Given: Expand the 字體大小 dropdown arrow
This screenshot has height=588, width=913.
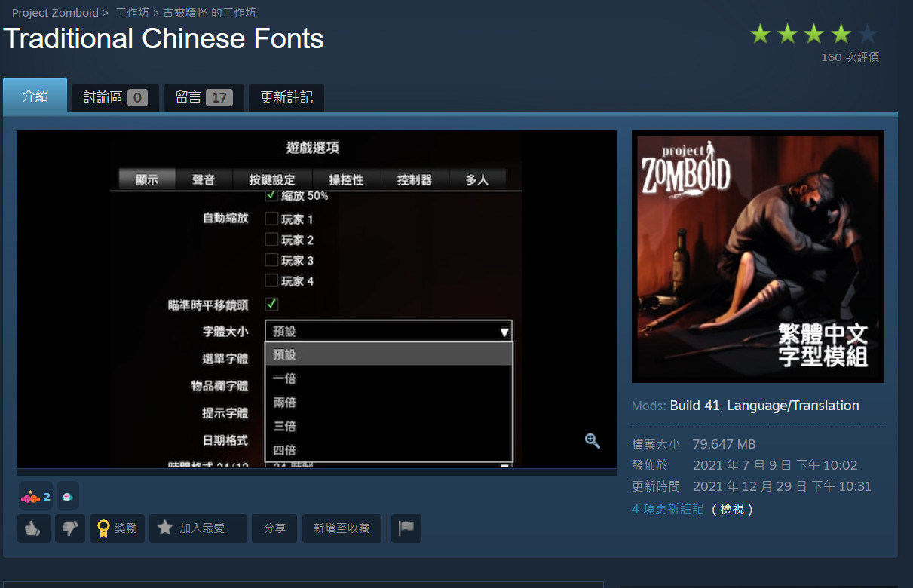Looking at the screenshot, I should [504, 332].
